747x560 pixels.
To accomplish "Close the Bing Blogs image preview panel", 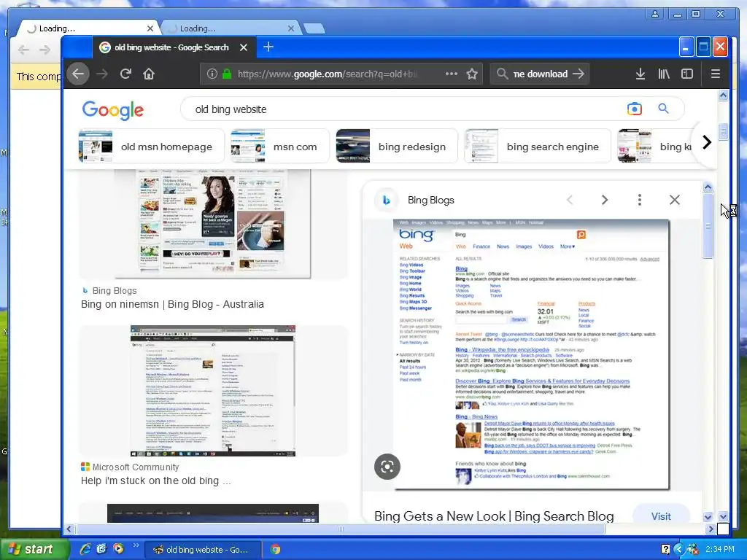I will click(x=675, y=200).
